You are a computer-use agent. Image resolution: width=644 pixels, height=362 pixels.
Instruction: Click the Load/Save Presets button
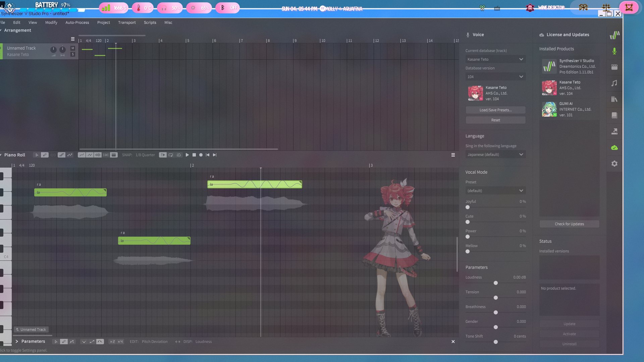495,110
